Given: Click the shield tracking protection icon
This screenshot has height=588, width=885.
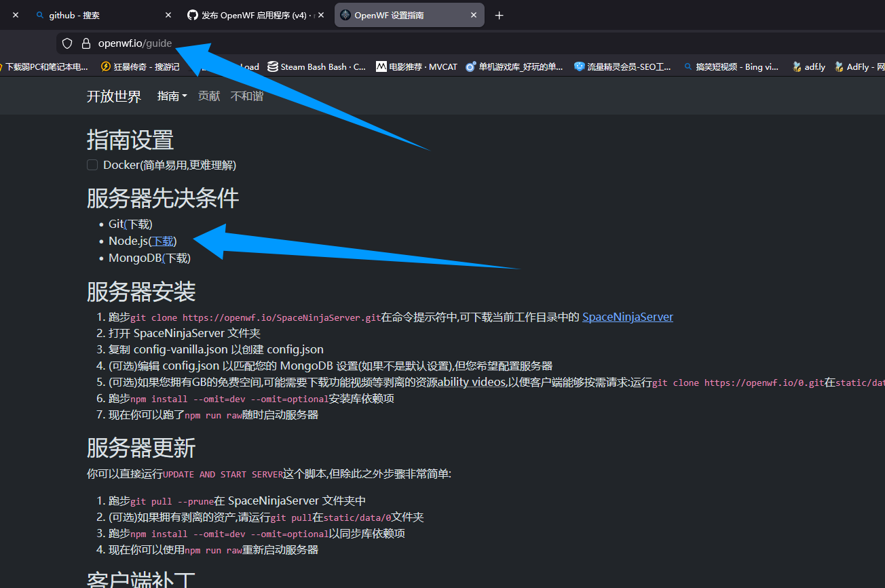Looking at the screenshot, I should point(67,43).
